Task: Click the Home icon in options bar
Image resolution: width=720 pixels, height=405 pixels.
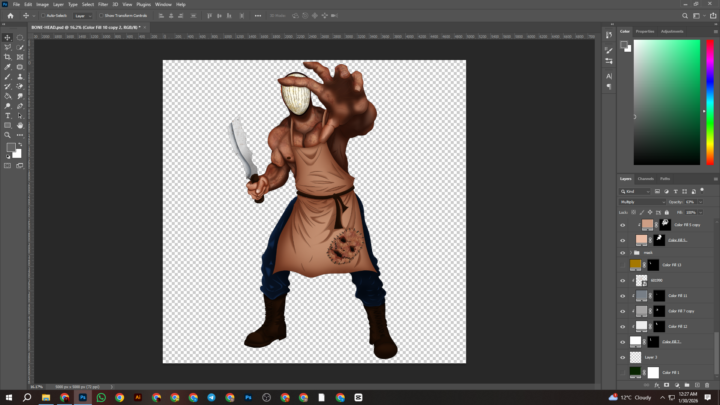Action: [11, 16]
